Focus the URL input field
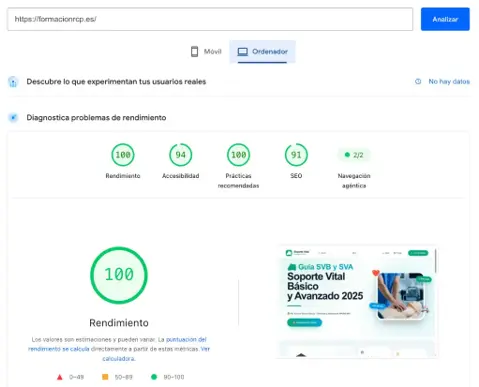 pos(210,19)
